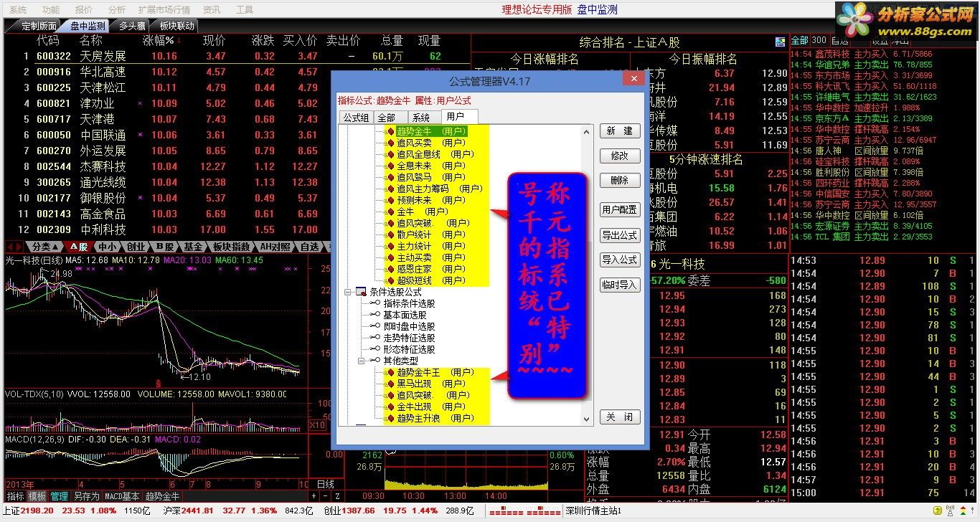Click the Z icon below chart
Screen dimensions: 980x522
coord(337,496)
